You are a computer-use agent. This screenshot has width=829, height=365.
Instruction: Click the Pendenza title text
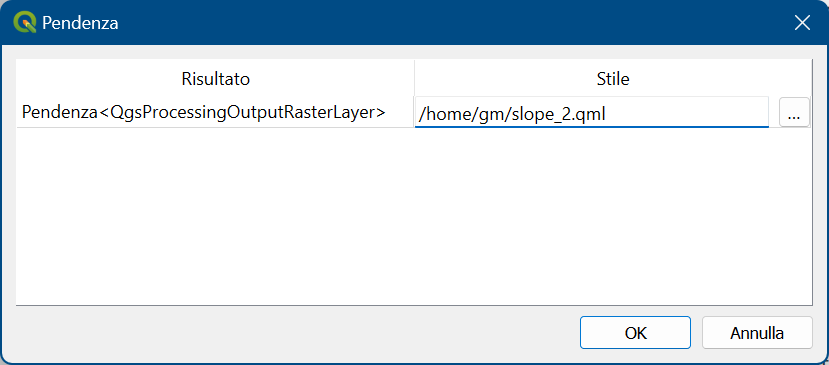click(x=80, y=23)
